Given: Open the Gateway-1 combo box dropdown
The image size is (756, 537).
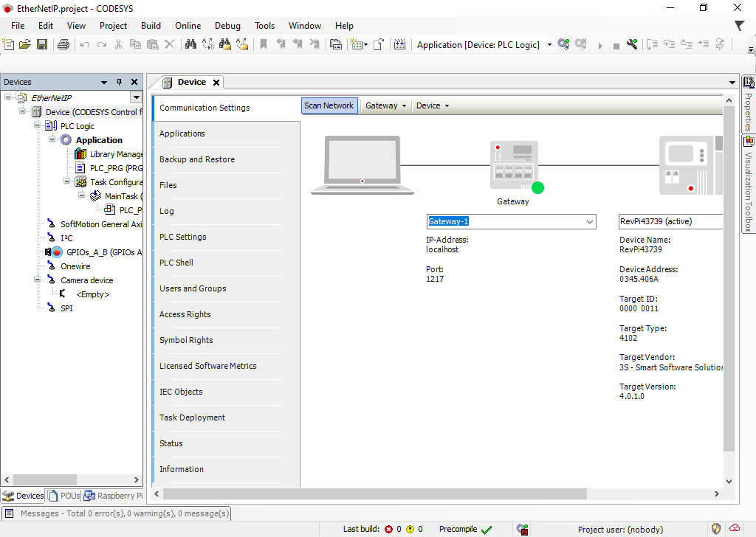Looking at the screenshot, I should pyautogui.click(x=589, y=222).
